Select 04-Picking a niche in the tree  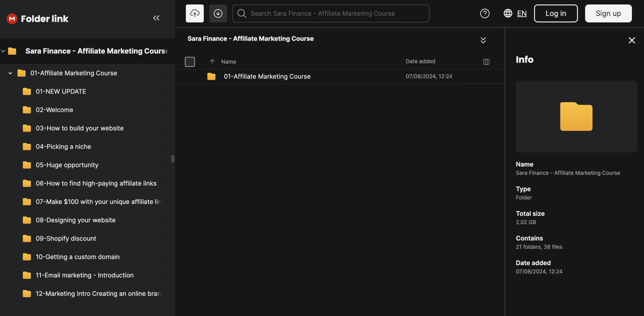63,147
